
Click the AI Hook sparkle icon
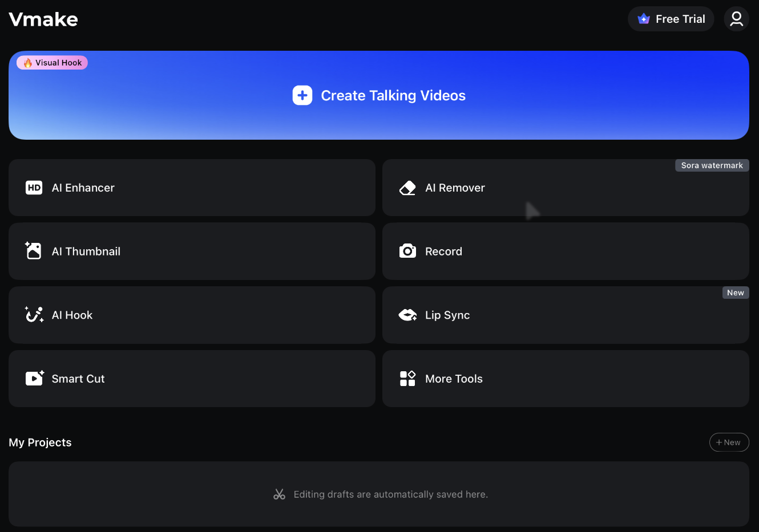click(34, 315)
